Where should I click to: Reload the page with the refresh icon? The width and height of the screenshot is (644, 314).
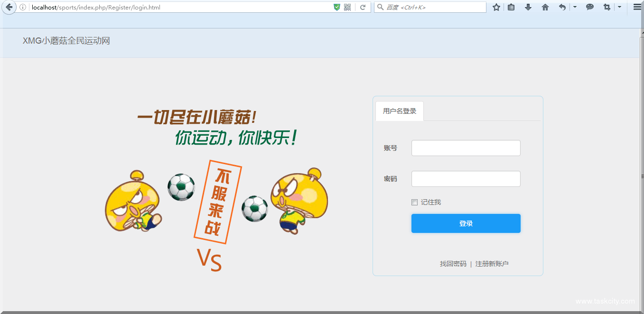[x=363, y=7]
